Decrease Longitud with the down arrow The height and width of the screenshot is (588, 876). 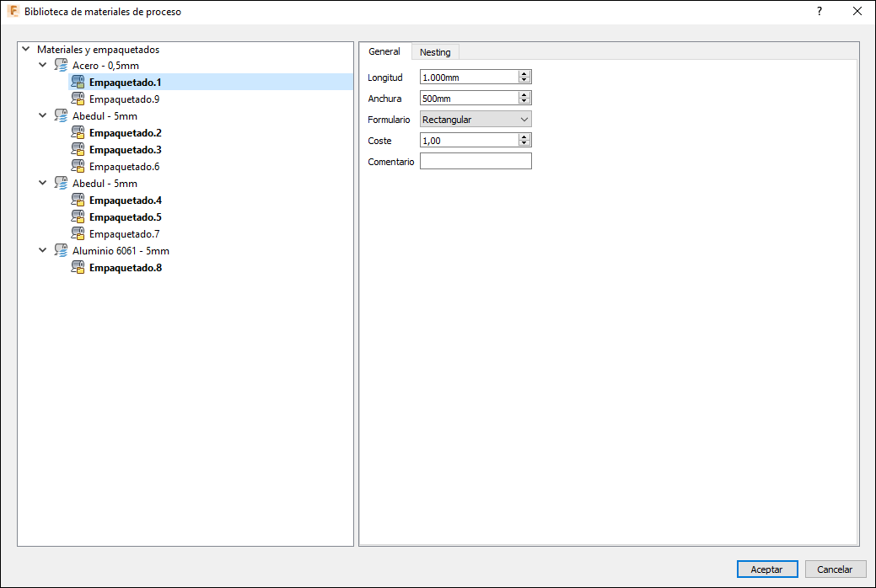[x=524, y=80]
